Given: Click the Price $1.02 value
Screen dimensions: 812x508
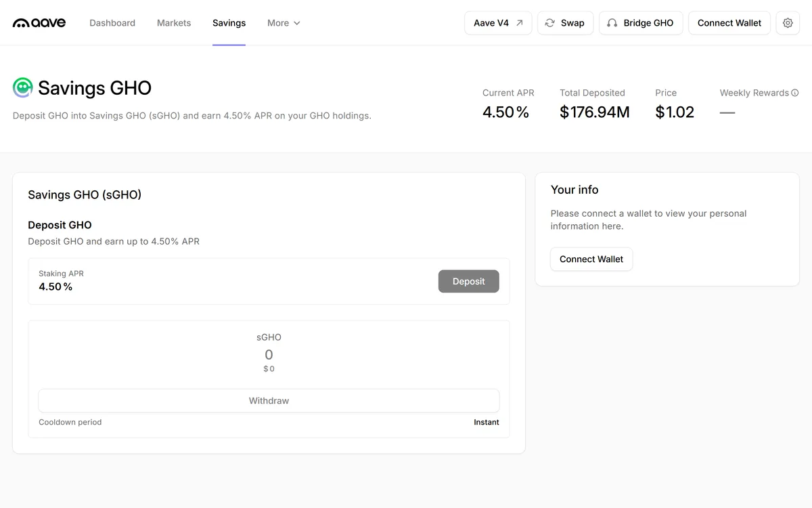Looking at the screenshot, I should pos(675,112).
